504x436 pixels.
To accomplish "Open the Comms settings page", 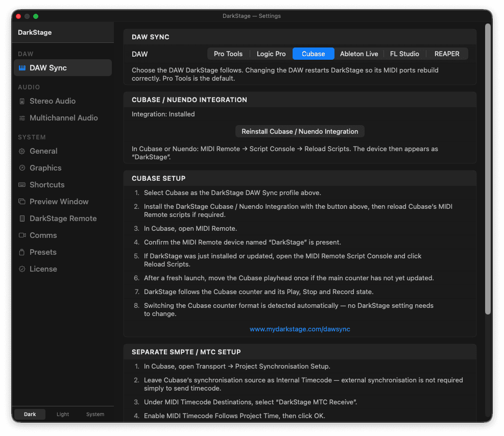I will (x=63, y=235).
